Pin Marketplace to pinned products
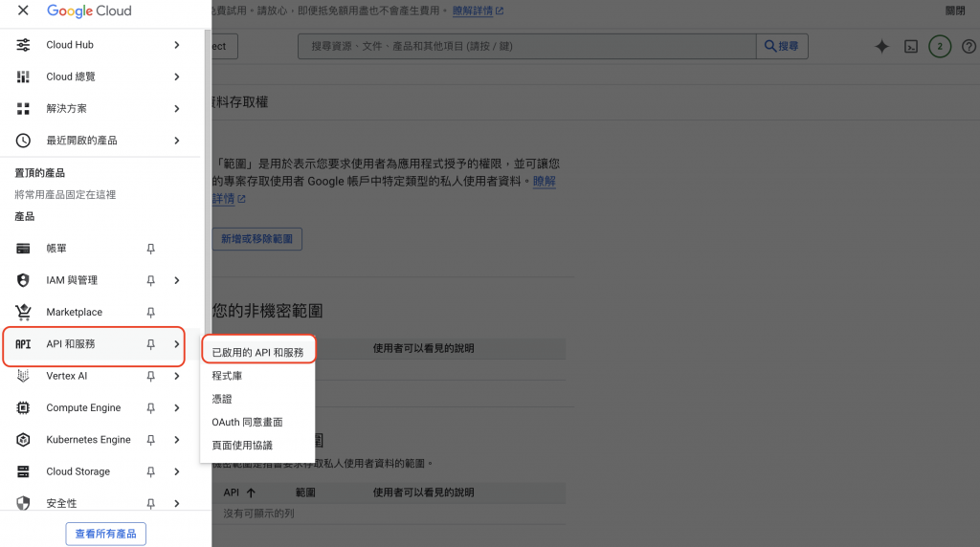Viewport: 980px width, 547px height. [x=150, y=312]
